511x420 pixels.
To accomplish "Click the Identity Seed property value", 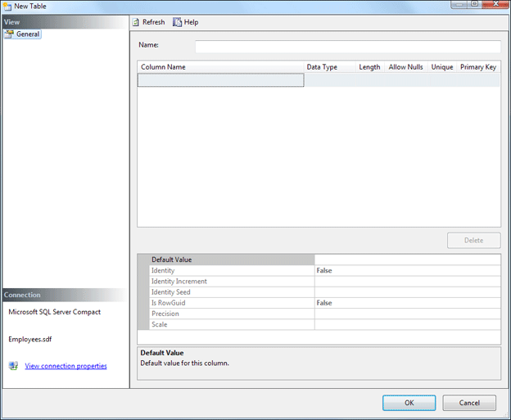I will tap(407, 292).
